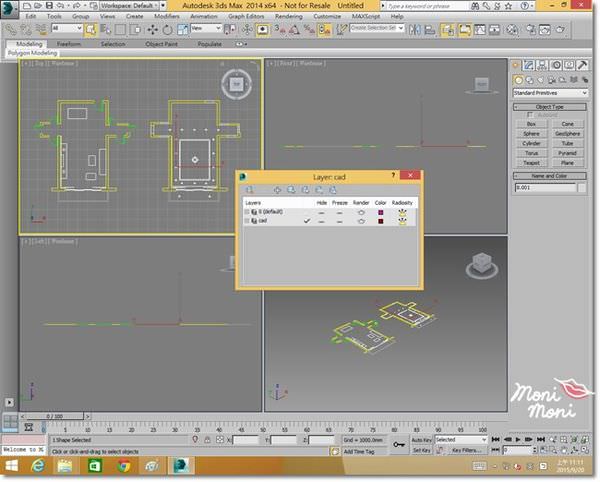Toggle Render for the cad layer

coord(361,220)
